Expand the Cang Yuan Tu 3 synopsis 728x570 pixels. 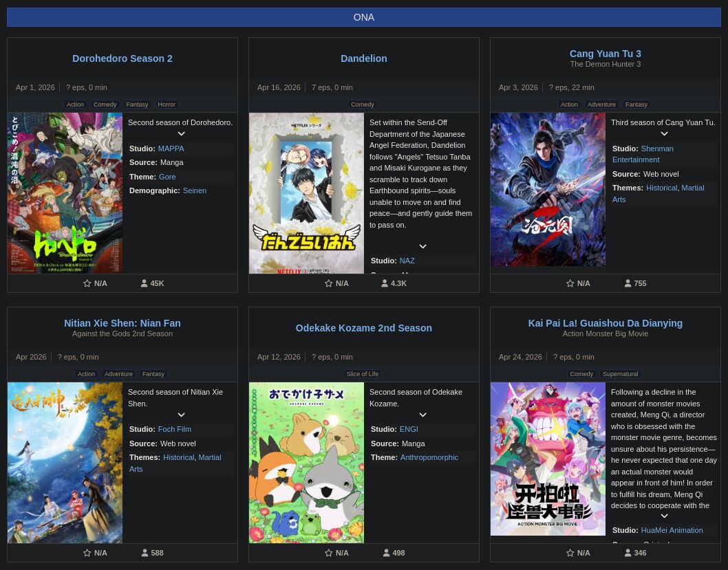point(664,134)
